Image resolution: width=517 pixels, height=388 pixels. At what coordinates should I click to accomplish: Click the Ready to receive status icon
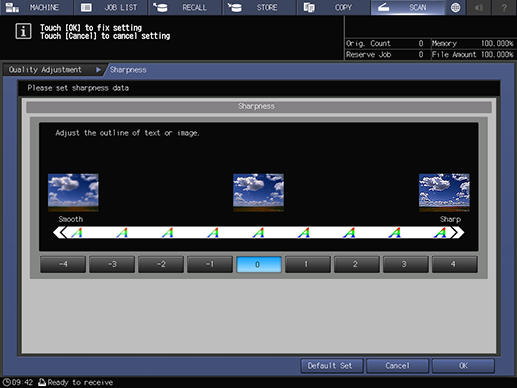click(42, 382)
